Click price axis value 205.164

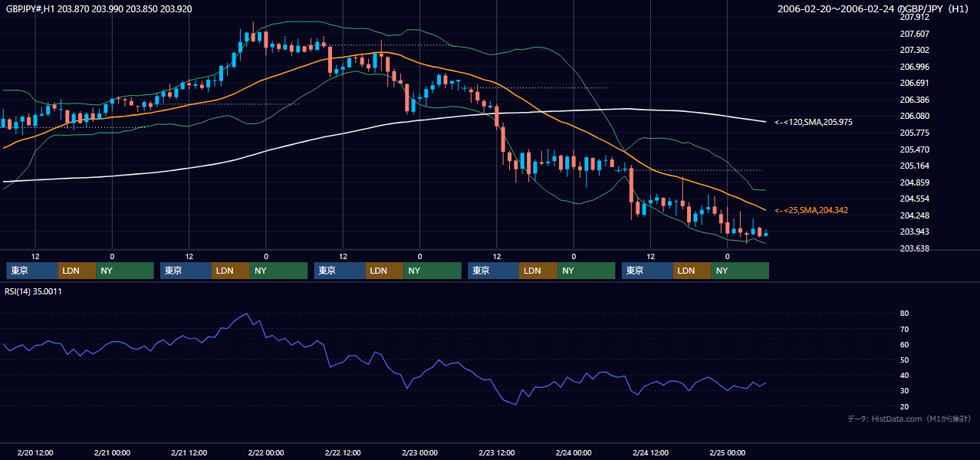[914, 166]
